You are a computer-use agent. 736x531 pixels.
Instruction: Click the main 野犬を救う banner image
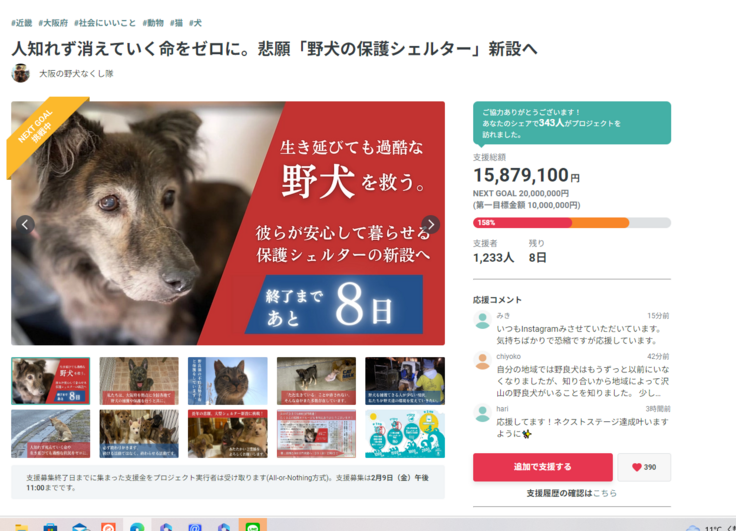tap(228, 223)
